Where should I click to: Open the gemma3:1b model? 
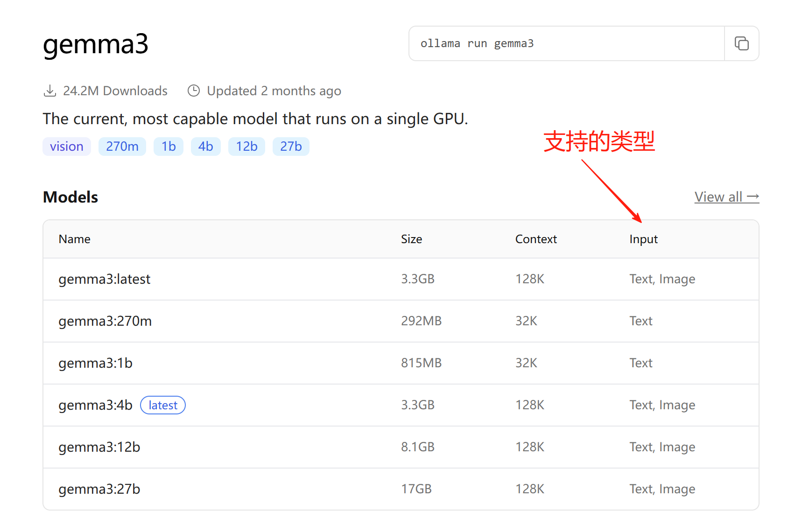pyautogui.click(x=96, y=363)
